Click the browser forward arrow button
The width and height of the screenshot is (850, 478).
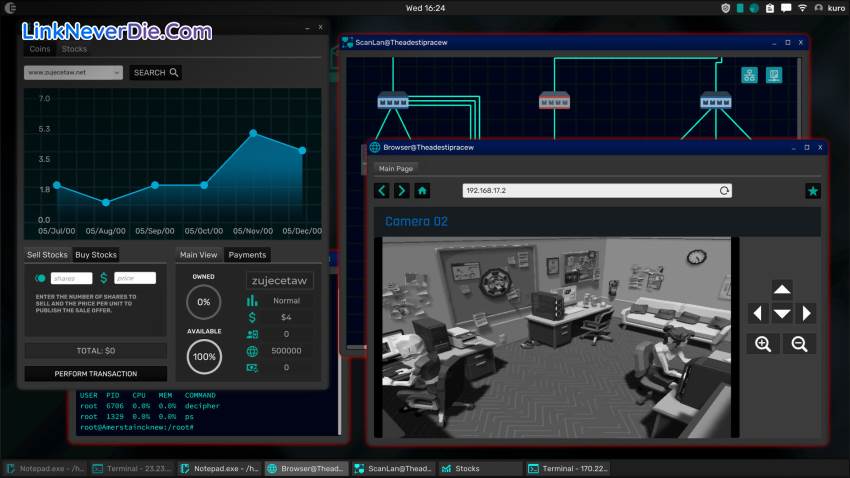pos(402,191)
